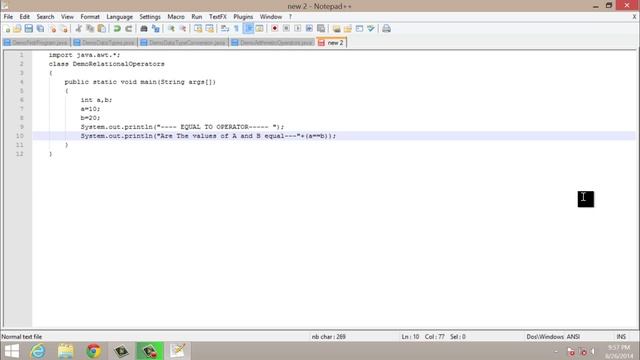Click the Zoom Out toolbar icon

tap(182, 29)
